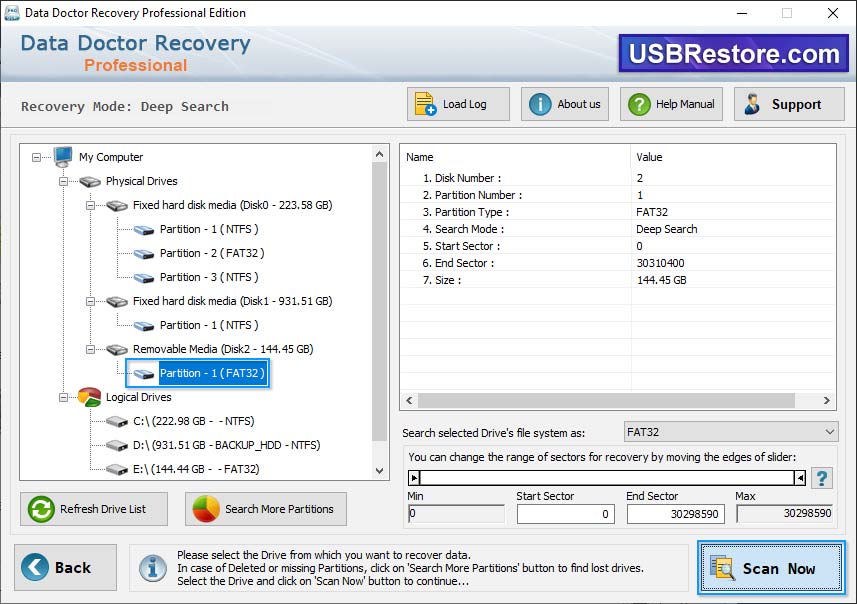
Task: Select Disk1 Partition - 1 ( NTFS )
Action: [209, 325]
